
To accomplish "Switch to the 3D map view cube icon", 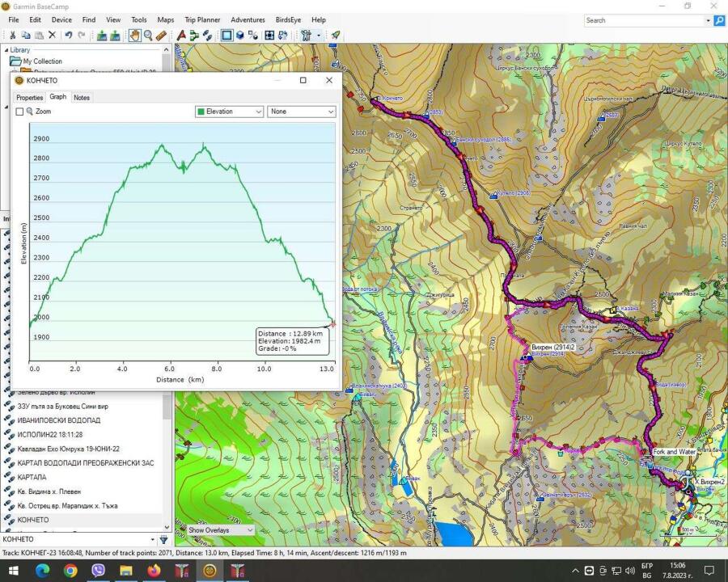I will point(240,36).
